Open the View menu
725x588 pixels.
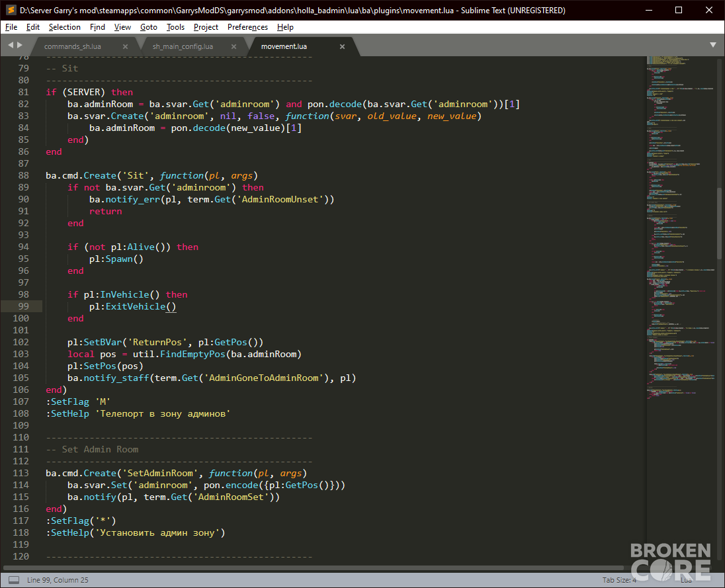(x=122, y=27)
